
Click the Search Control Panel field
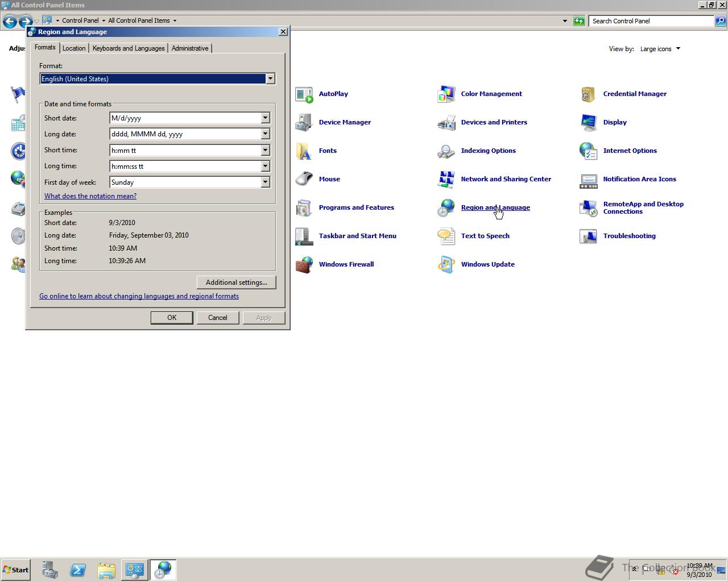click(x=651, y=21)
